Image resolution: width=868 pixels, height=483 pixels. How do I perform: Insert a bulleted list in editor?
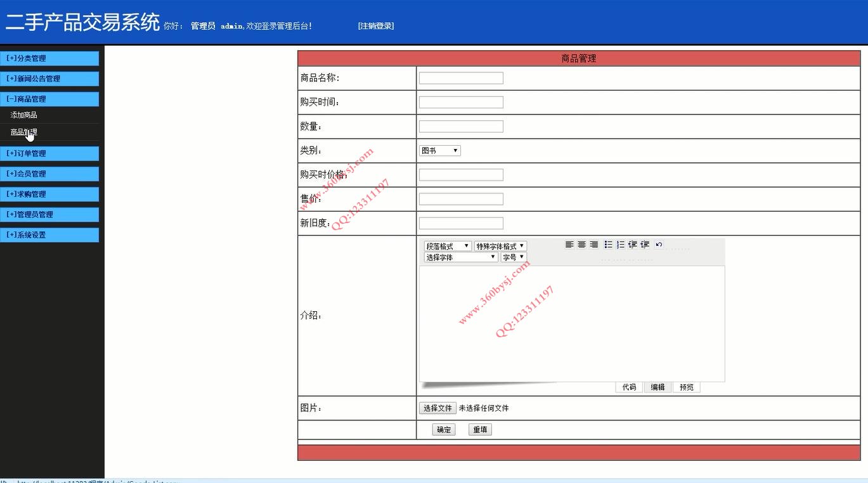[x=608, y=245]
